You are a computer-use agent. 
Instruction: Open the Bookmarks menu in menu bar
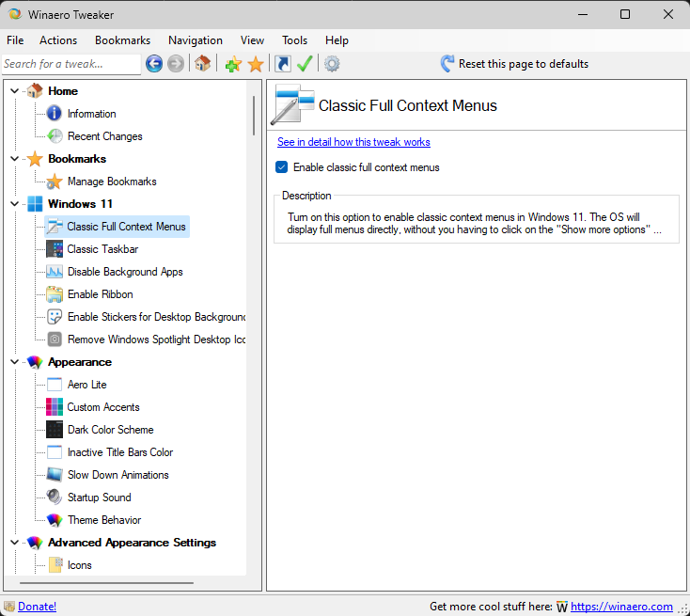pos(122,40)
